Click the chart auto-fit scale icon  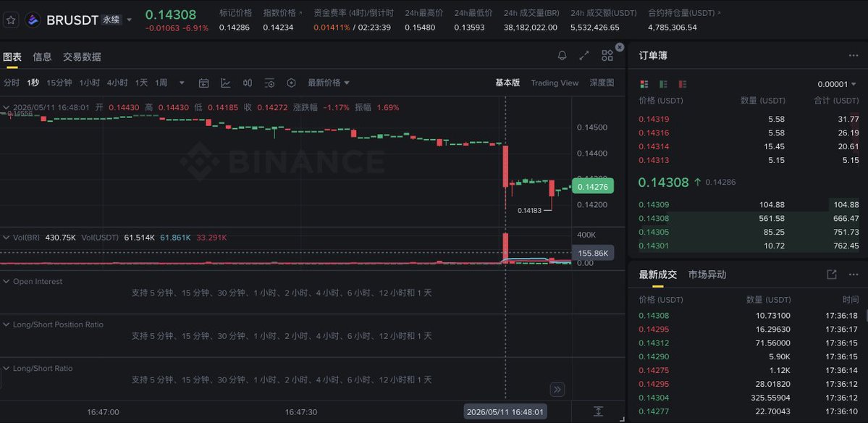coord(598,411)
